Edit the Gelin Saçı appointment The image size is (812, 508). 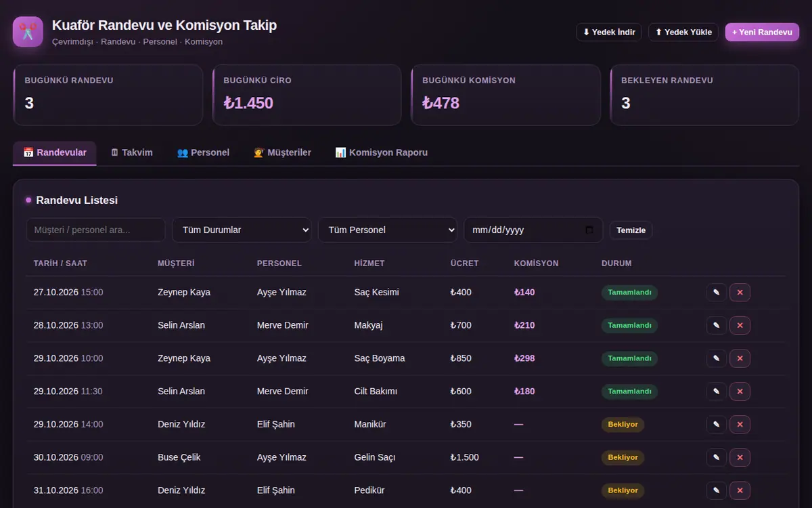(716, 457)
